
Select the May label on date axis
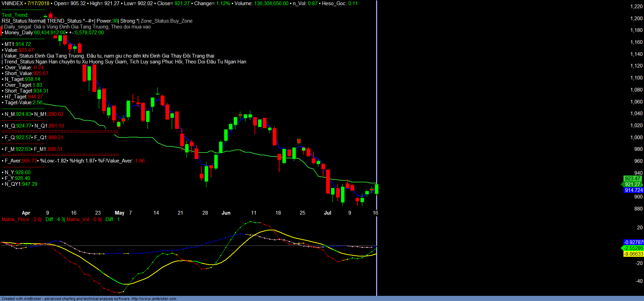pyautogui.click(x=120, y=213)
